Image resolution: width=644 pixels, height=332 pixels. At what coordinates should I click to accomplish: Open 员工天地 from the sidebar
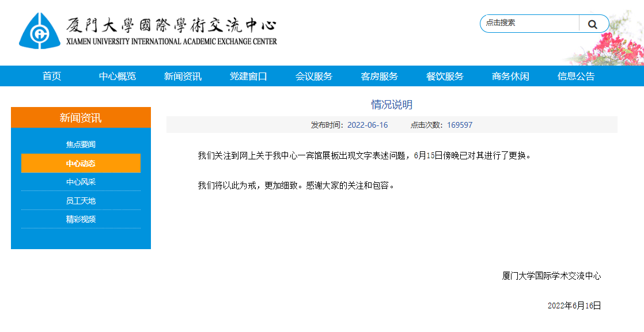[81, 201]
